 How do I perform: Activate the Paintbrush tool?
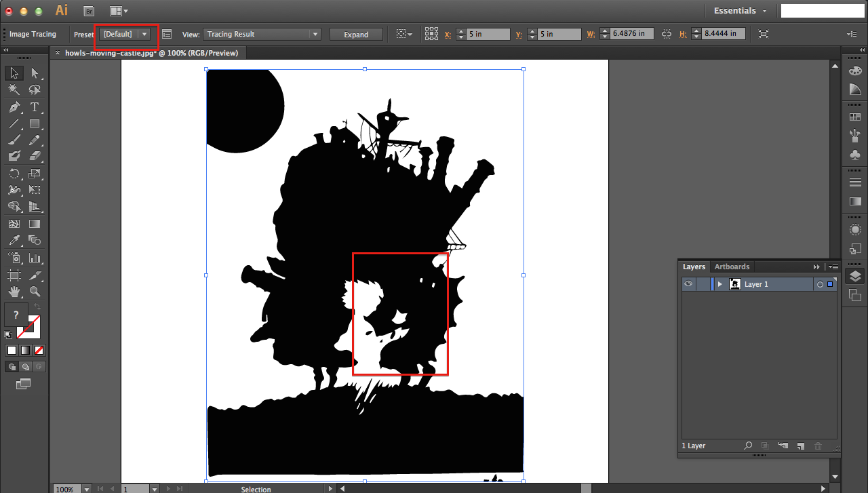click(14, 140)
